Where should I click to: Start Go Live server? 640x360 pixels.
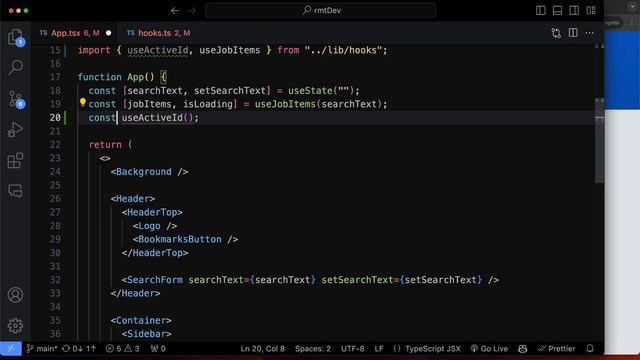[x=489, y=349]
